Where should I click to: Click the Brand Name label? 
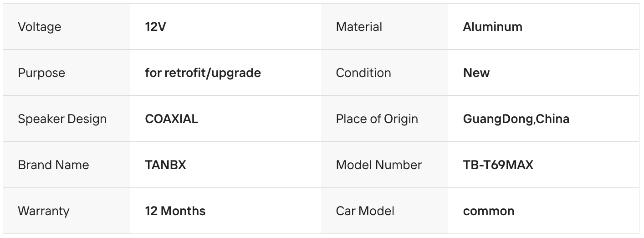pos(53,165)
